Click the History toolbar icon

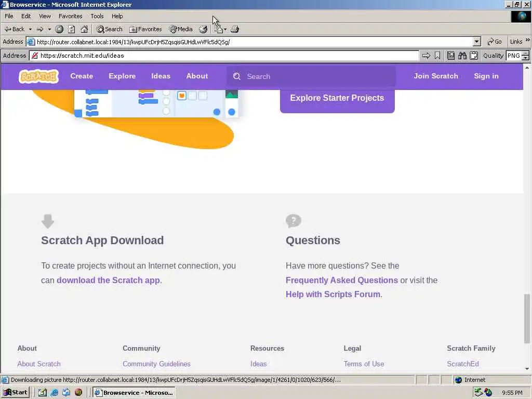(x=203, y=29)
